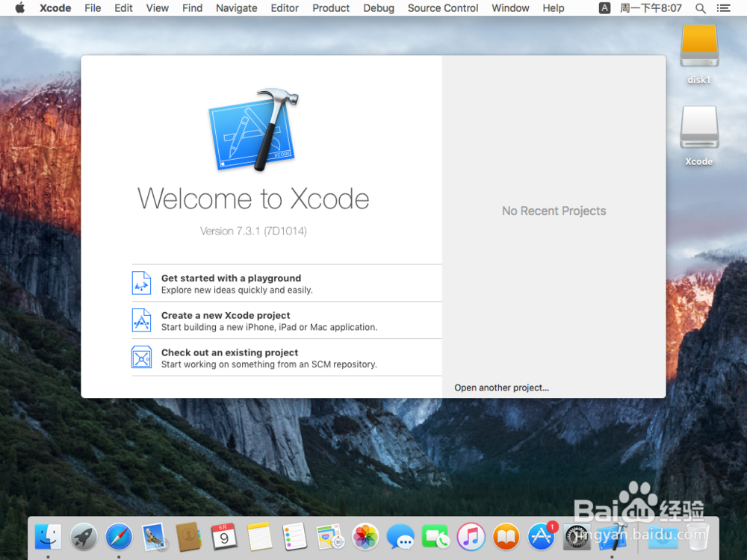Click the No Recent Projects label
The width and height of the screenshot is (747, 560).
[x=554, y=211]
